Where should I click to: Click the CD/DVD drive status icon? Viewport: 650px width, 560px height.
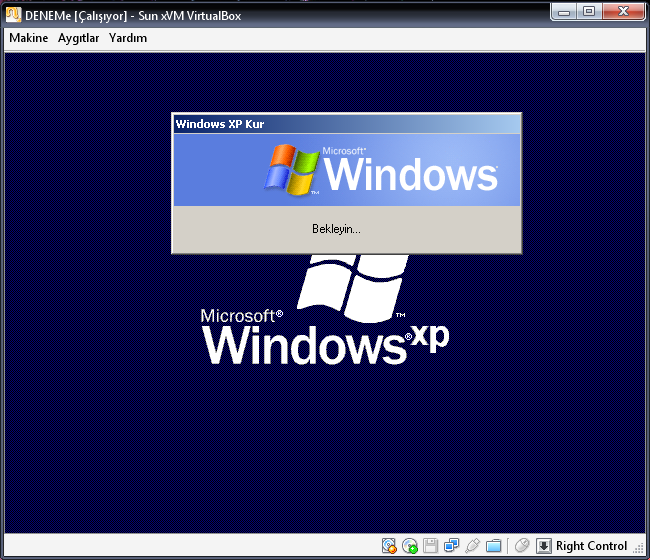410,546
